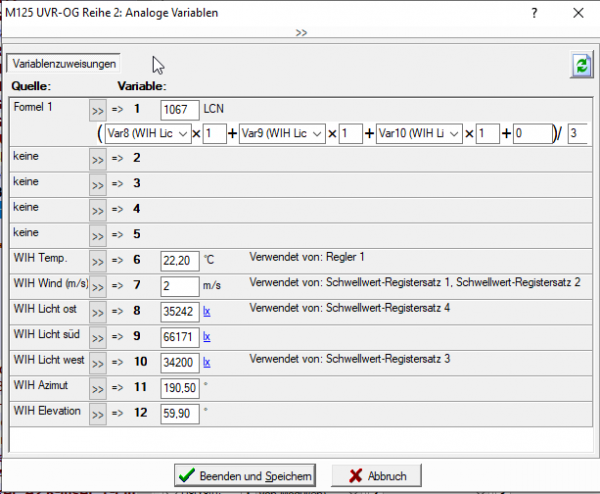This screenshot has width=600, height=494.
Task: Click the >> source button for variable 2
Action: point(97,158)
